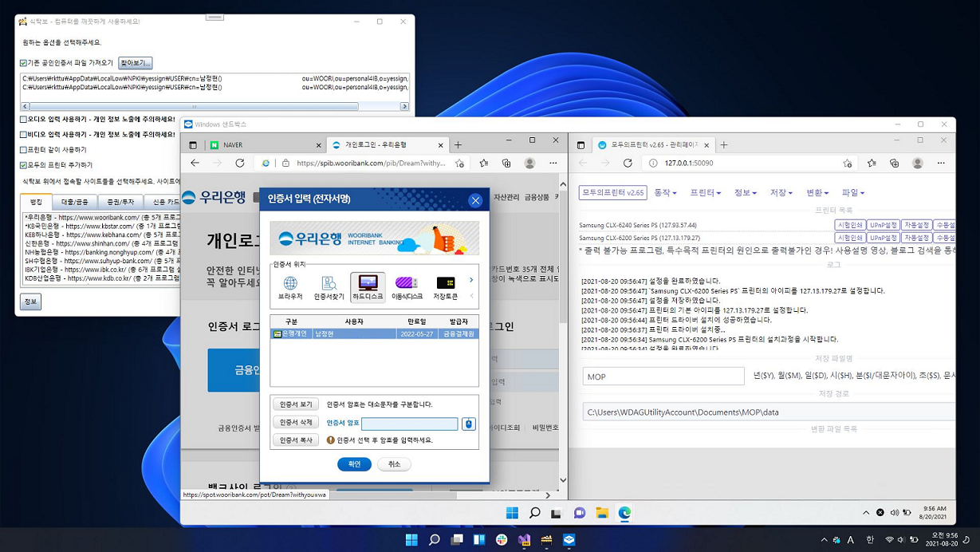Open profile avatar in Wooribank browser
Image resolution: width=980 pixels, height=552 pixels.
click(x=529, y=163)
